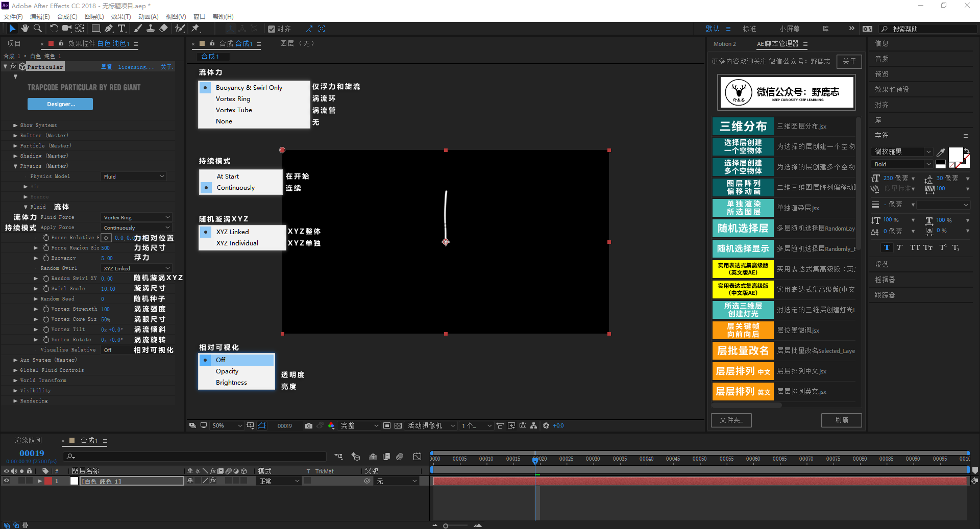The height and width of the screenshot is (529, 980).
Task: Select the Clone Stamp tool
Action: click(x=151, y=29)
